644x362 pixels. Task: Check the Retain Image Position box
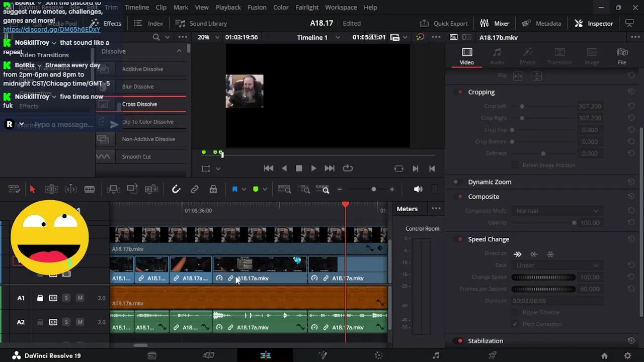[x=515, y=165]
